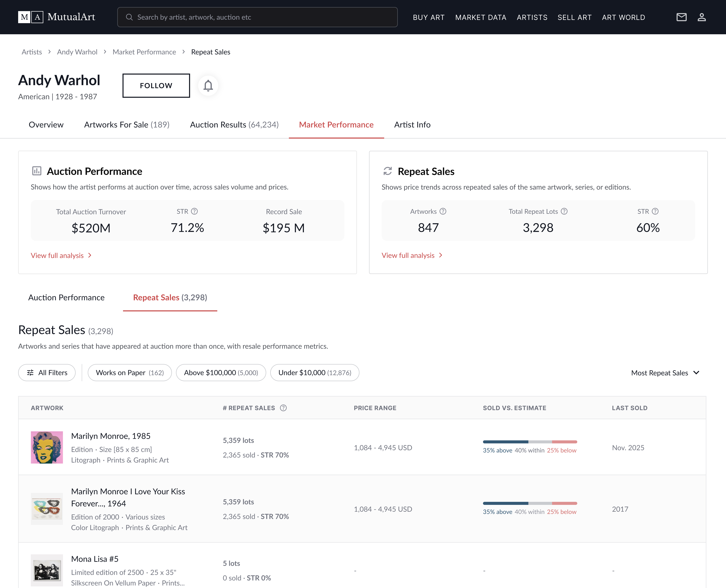Click in the search input field

[x=258, y=17]
